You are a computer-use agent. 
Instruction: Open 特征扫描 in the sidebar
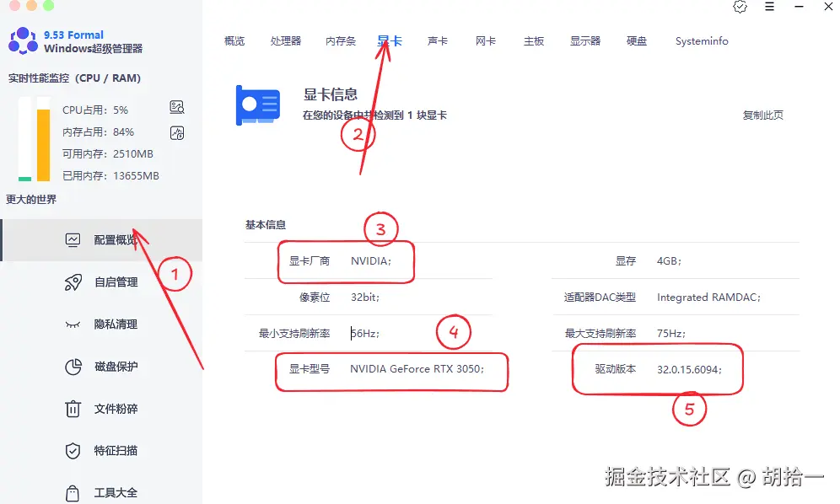tap(102, 451)
